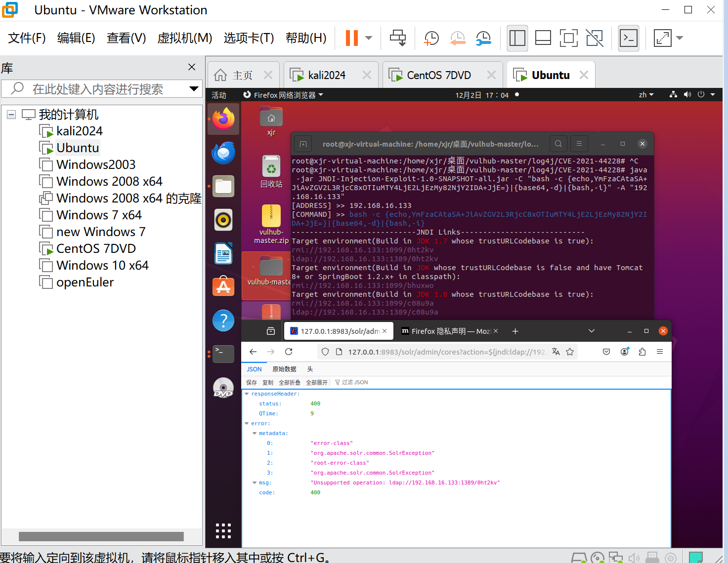Select Windows 2008 x64 的克隆 VM
This screenshot has height=563, width=728.
coord(128,199)
